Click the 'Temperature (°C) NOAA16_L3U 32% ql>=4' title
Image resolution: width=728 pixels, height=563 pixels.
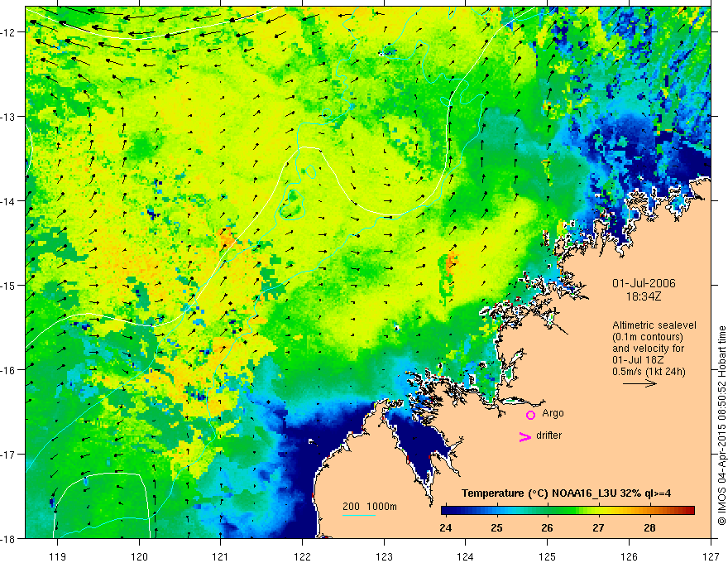[x=566, y=493]
